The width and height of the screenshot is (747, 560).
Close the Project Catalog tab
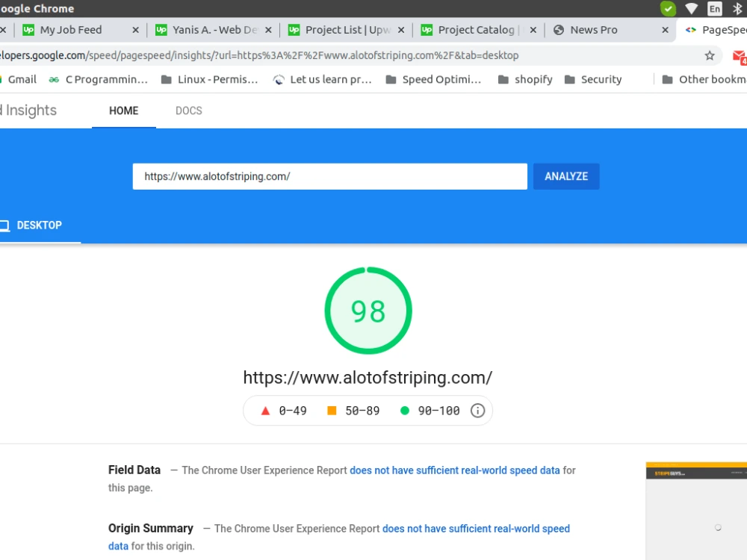[533, 30]
